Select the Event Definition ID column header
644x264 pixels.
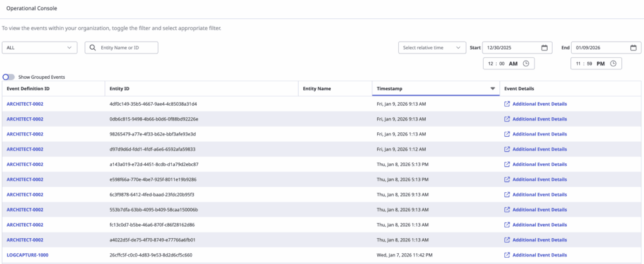[28, 89]
